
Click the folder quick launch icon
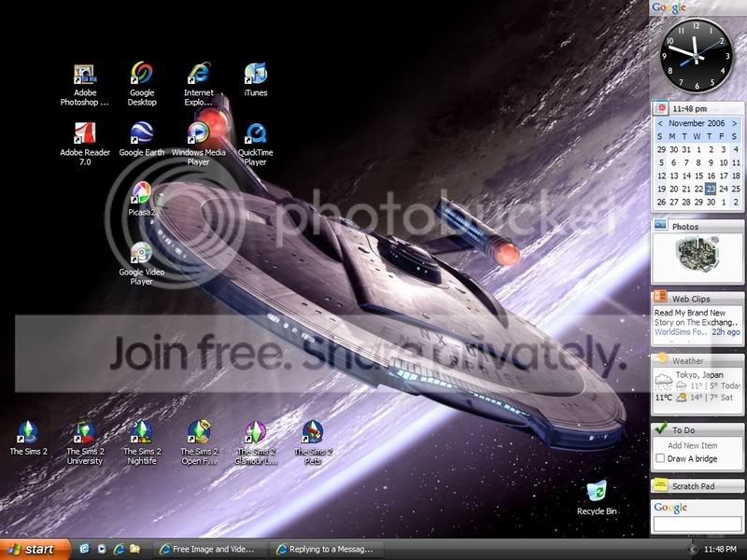point(135,549)
